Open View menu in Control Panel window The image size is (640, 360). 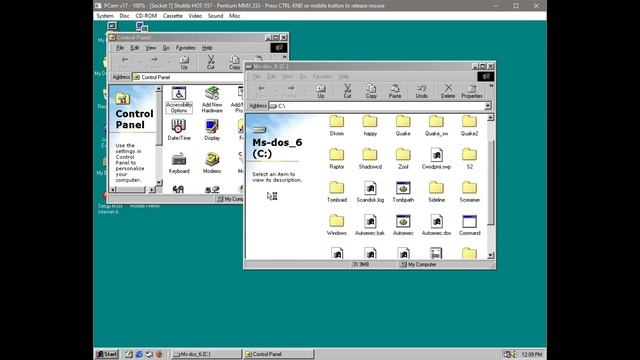point(151,48)
